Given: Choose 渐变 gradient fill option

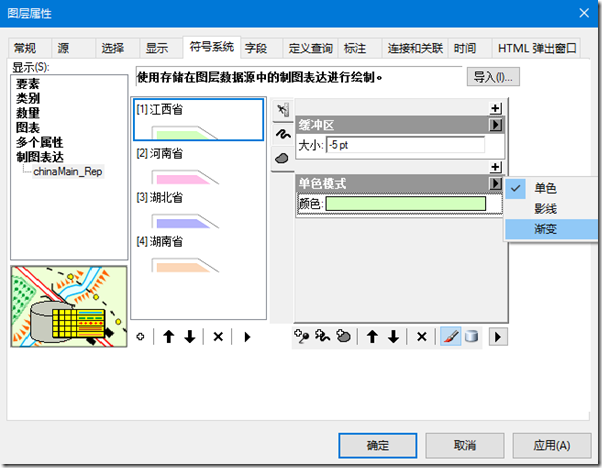Looking at the screenshot, I should 551,229.
